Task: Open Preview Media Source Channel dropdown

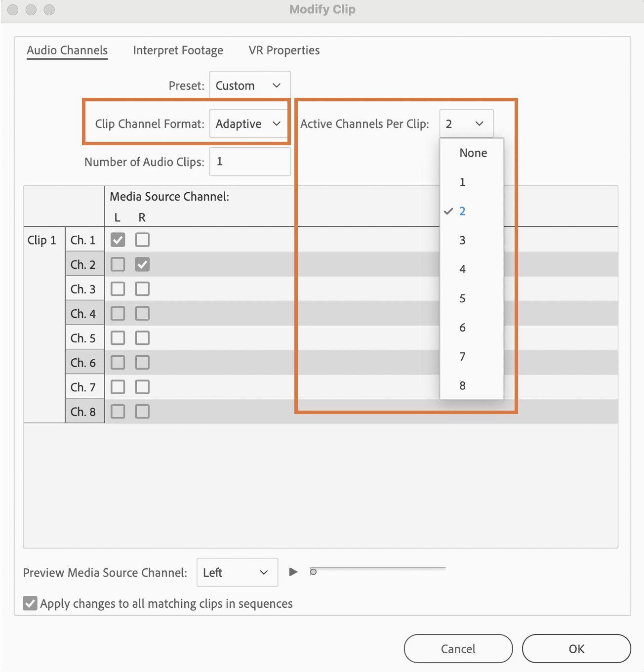Action: (x=237, y=572)
